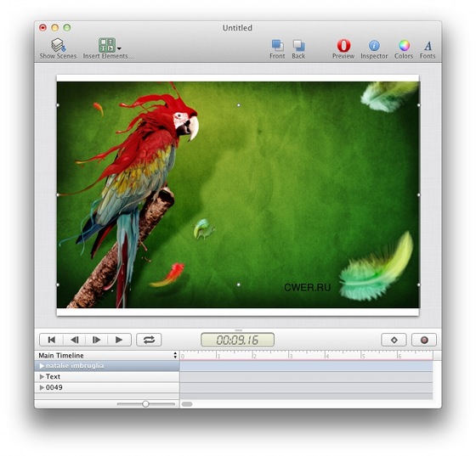Toggle the record button

(x=424, y=340)
